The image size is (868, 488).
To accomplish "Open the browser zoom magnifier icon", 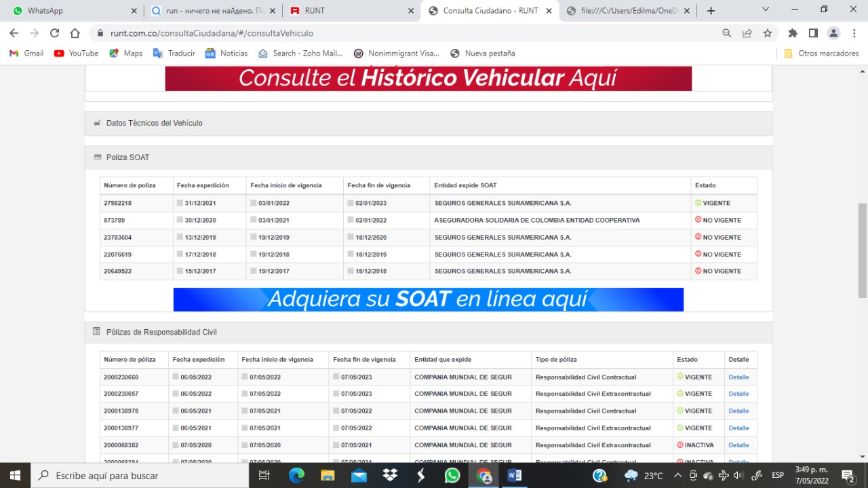I will [727, 33].
